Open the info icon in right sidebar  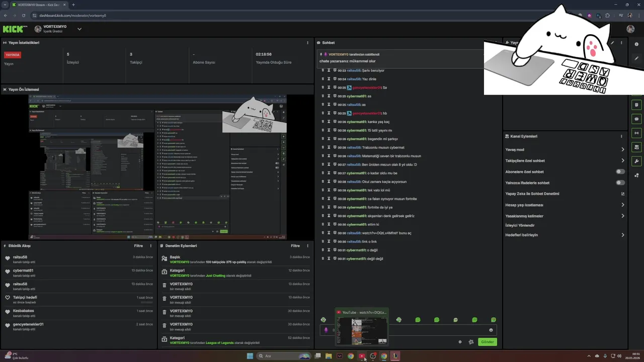(636, 44)
